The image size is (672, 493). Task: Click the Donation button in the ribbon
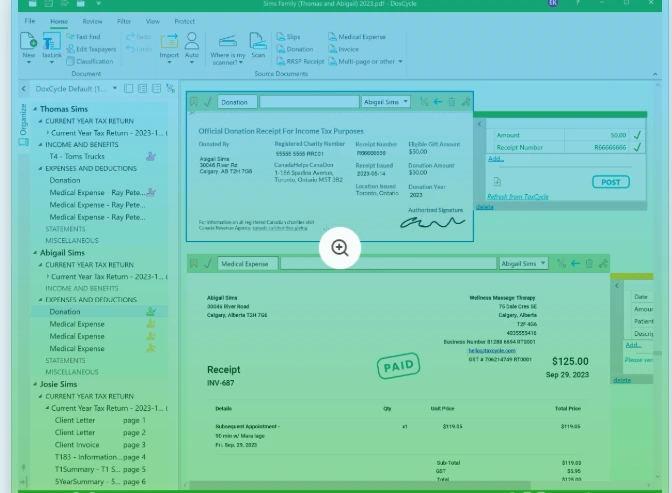(x=295, y=49)
